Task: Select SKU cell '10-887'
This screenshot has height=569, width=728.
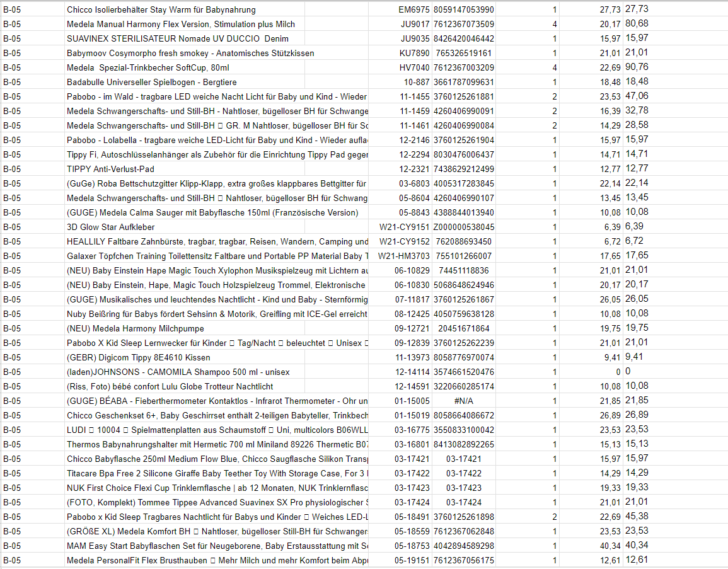Action: tap(400, 82)
